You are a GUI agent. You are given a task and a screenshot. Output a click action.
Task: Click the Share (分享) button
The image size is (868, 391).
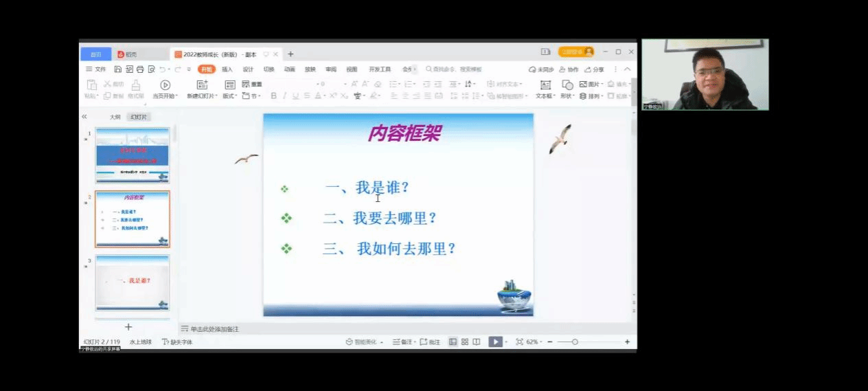595,69
